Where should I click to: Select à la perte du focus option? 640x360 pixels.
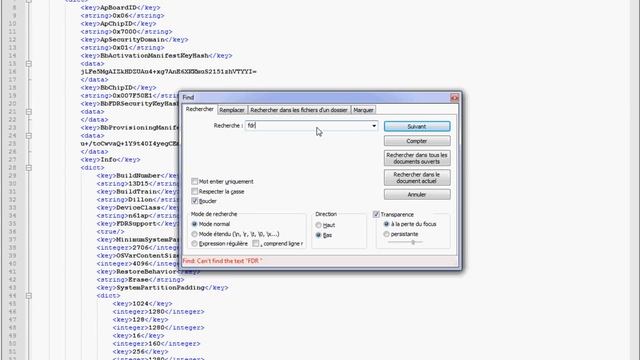[x=386, y=224]
